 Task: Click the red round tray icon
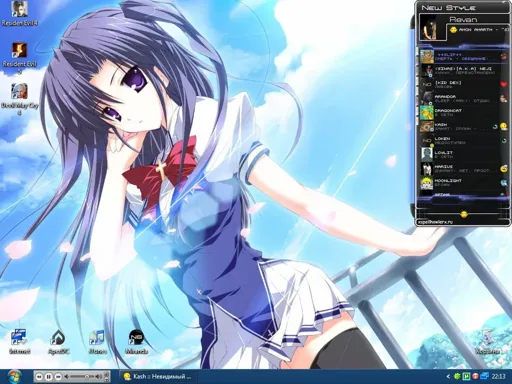(x=475, y=377)
